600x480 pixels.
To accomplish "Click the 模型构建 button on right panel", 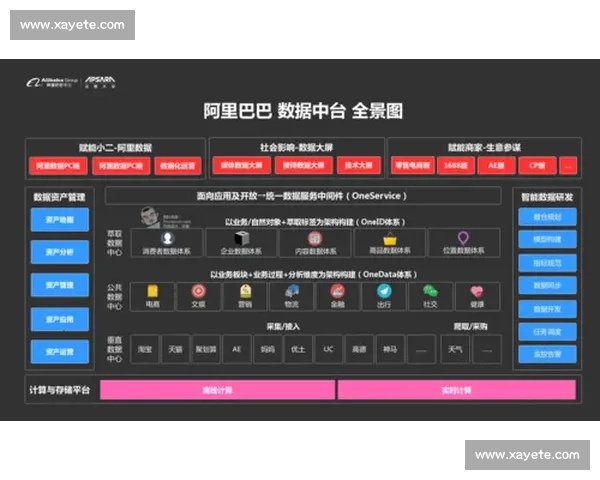I will tap(547, 239).
